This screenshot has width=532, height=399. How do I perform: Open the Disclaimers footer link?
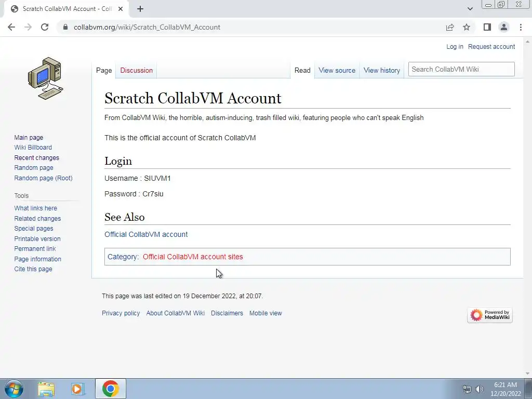coord(227,313)
